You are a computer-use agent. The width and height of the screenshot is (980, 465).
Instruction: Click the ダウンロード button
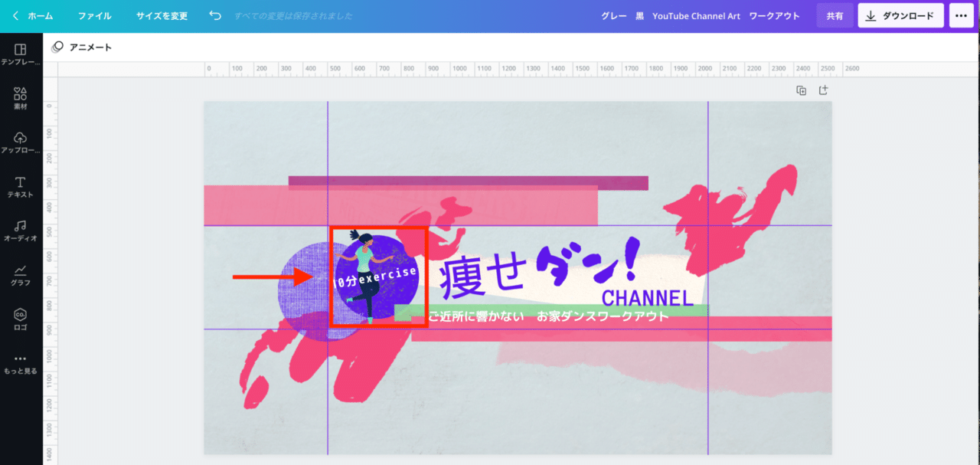(900, 15)
